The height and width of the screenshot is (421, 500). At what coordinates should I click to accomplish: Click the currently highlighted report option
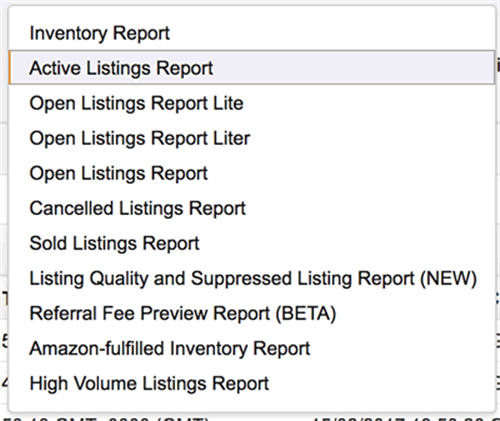click(x=252, y=67)
